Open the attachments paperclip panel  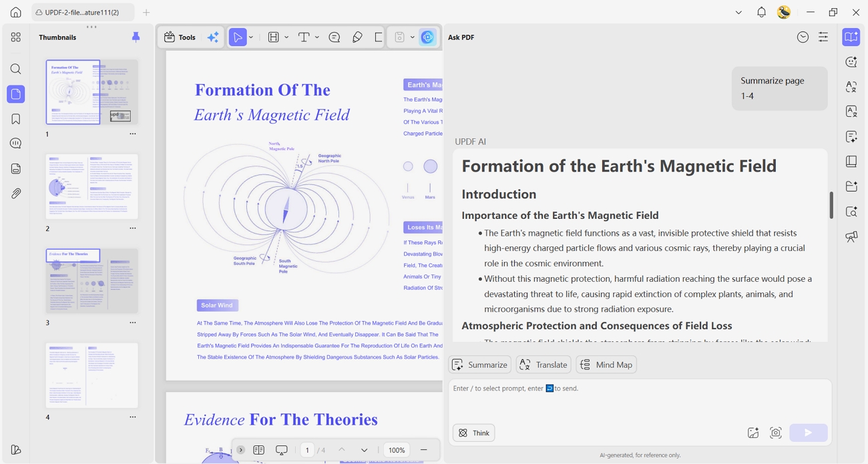(x=16, y=194)
